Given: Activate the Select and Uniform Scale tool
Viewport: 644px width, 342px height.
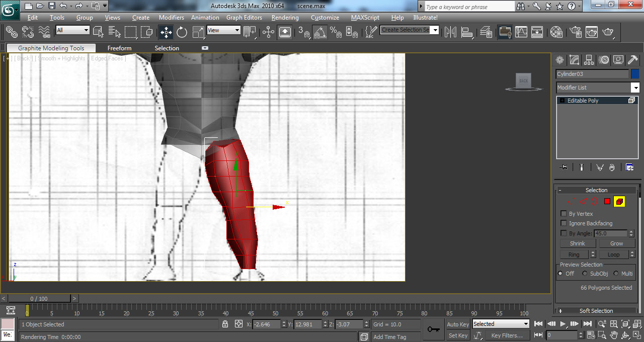Looking at the screenshot, I should pos(198,32).
